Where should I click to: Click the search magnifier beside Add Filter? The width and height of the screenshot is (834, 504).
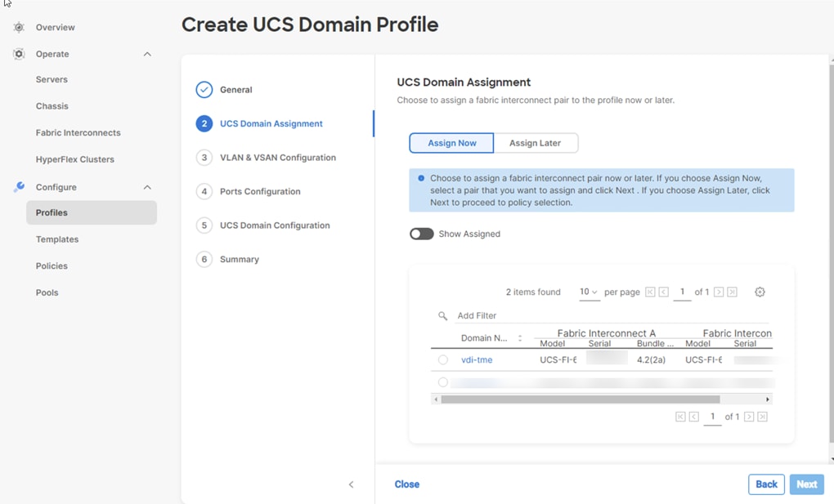tap(442, 315)
